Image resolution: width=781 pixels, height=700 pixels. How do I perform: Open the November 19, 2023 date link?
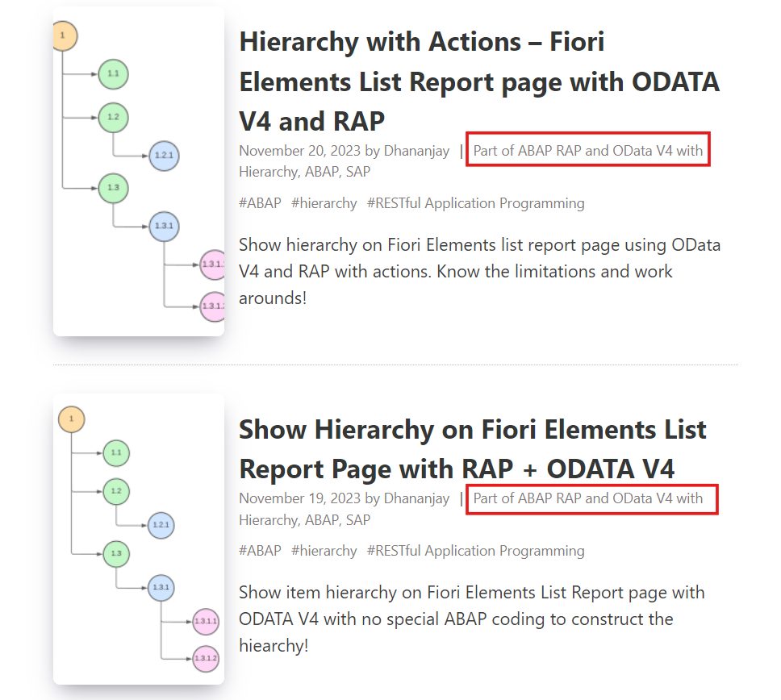(x=300, y=498)
